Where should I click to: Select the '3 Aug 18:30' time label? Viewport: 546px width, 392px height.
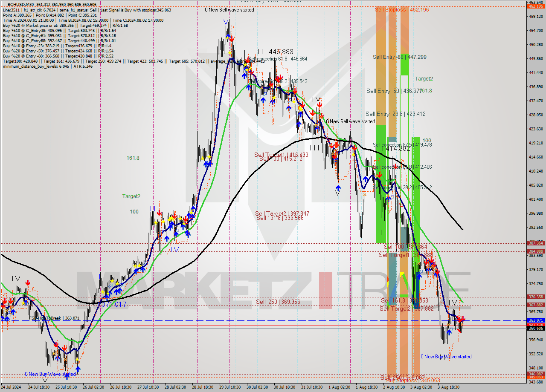tap(448, 387)
